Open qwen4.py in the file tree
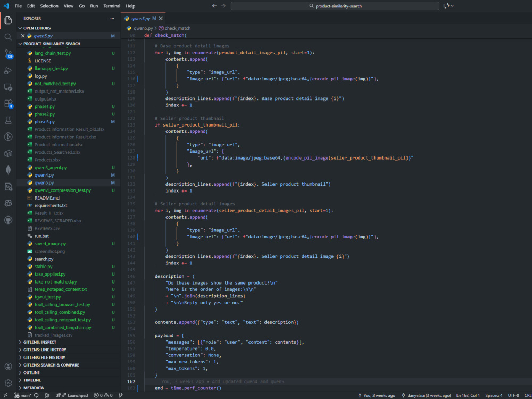 coord(69,175)
